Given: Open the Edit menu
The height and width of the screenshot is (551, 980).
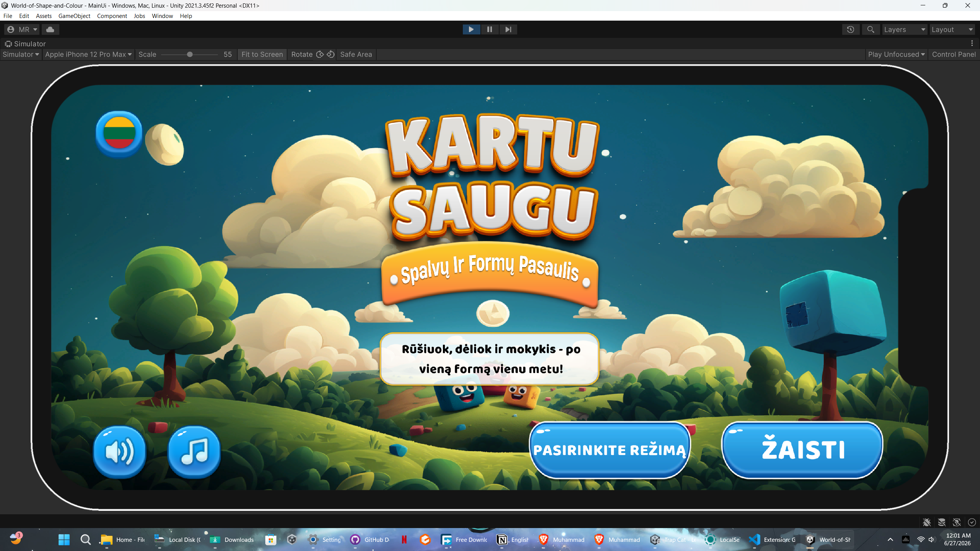Looking at the screenshot, I should pyautogui.click(x=24, y=16).
